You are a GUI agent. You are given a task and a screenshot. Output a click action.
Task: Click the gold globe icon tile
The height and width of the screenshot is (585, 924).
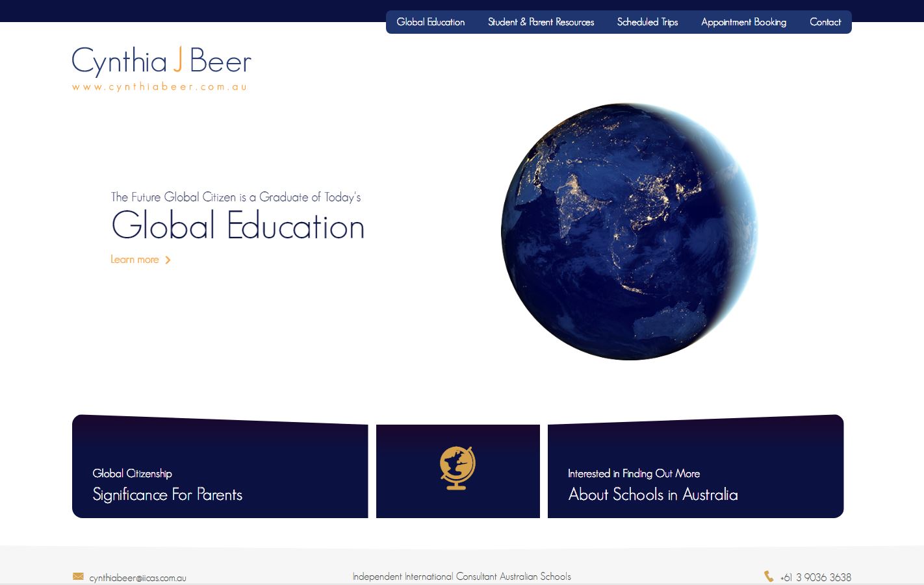click(x=458, y=471)
